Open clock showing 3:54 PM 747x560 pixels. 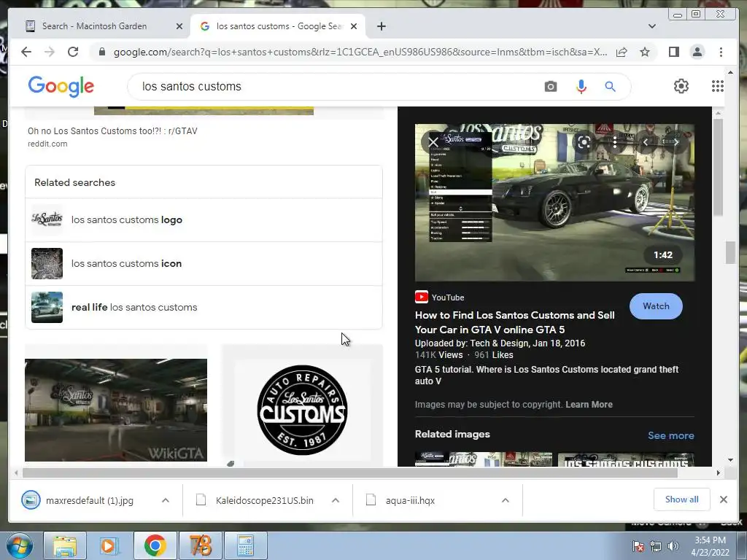coord(710,546)
